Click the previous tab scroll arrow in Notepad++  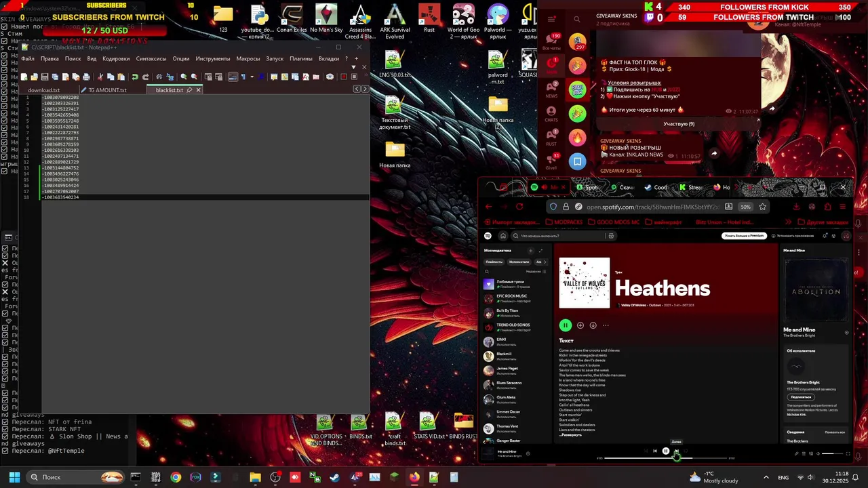click(357, 89)
